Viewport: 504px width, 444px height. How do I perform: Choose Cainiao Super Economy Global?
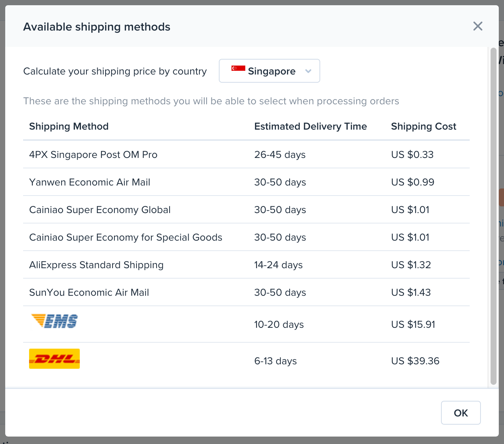pos(100,210)
